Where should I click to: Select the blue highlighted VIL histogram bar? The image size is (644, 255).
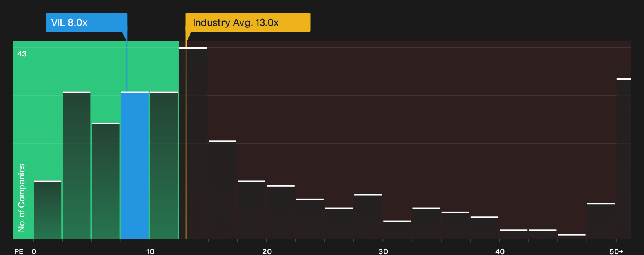[x=135, y=165]
